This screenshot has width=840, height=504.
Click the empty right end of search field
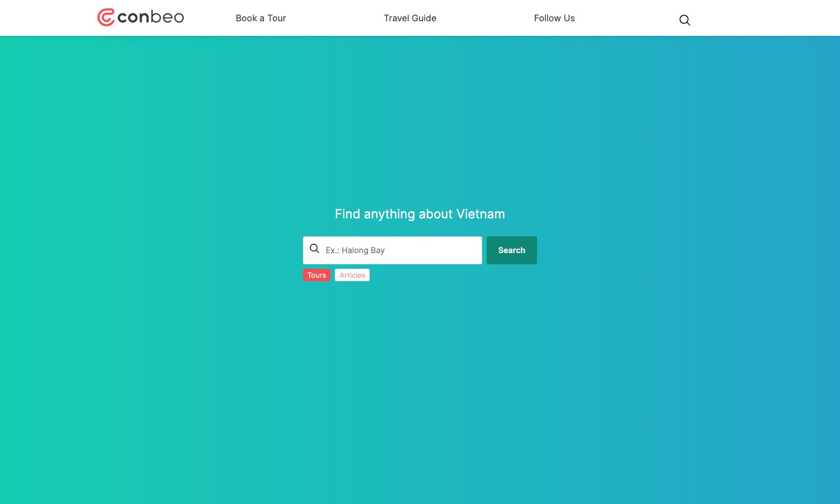point(459,250)
